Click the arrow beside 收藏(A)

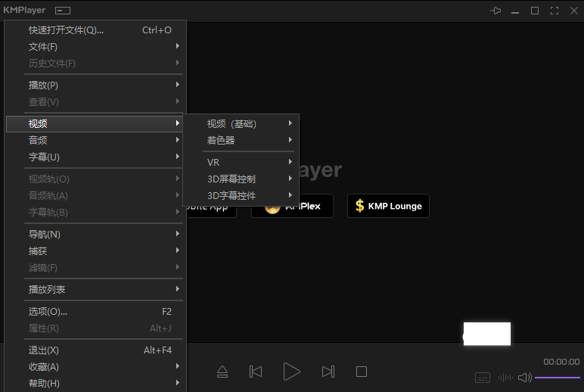(x=178, y=366)
